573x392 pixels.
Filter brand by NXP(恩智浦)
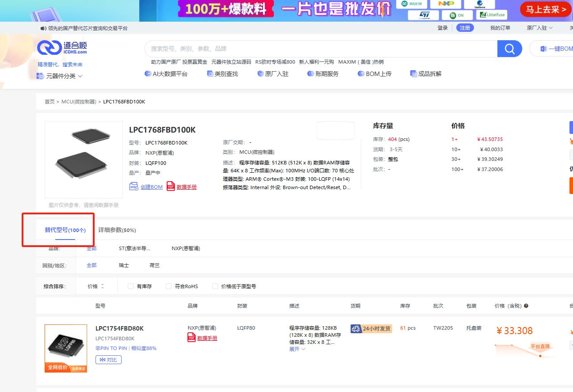[186, 248]
